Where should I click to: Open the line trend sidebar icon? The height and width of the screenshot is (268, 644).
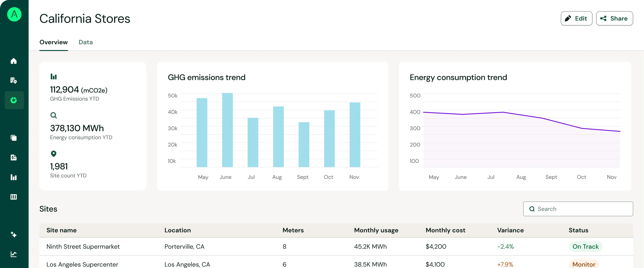point(14,254)
